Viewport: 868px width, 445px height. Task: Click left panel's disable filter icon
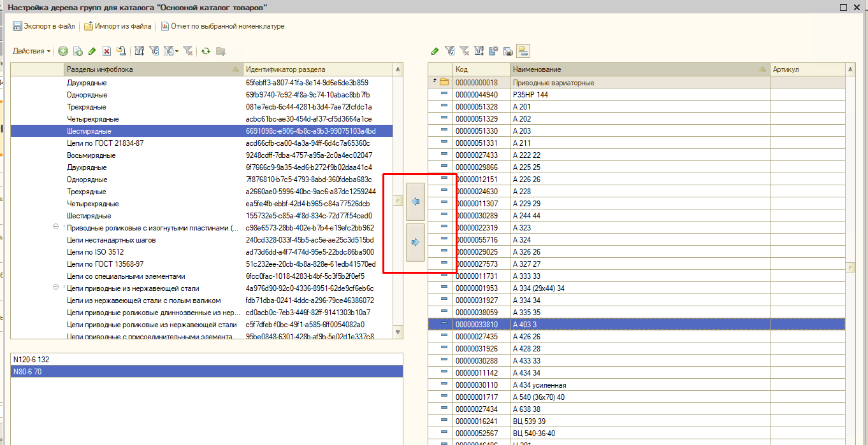click(187, 51)
